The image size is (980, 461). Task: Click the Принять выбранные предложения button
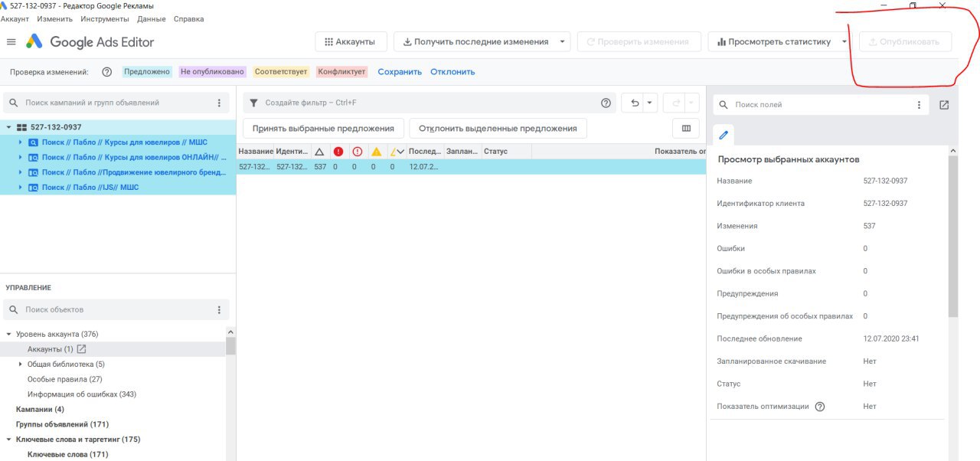(323, 129)
